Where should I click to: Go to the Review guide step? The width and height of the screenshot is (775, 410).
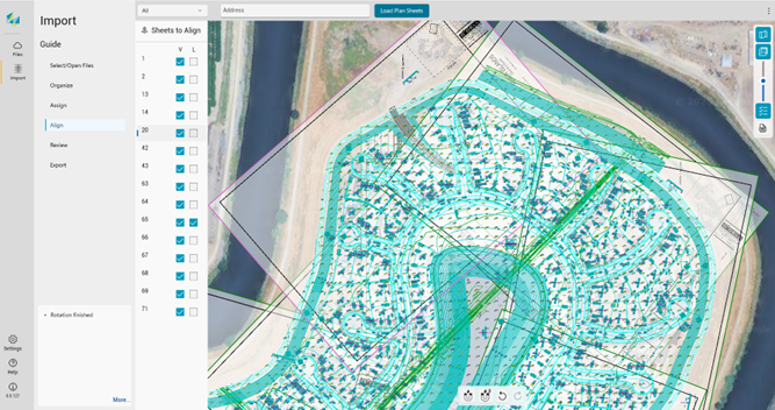(58, 145)
